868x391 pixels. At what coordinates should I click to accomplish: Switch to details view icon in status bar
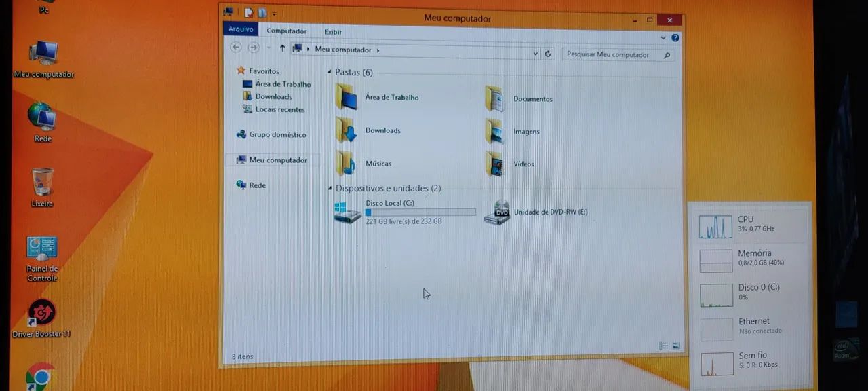point(663,346)
